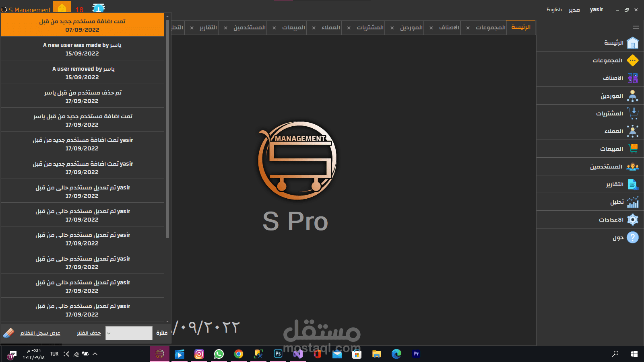Open المبيعات sales cart icon in sidebar

[633, 149]
